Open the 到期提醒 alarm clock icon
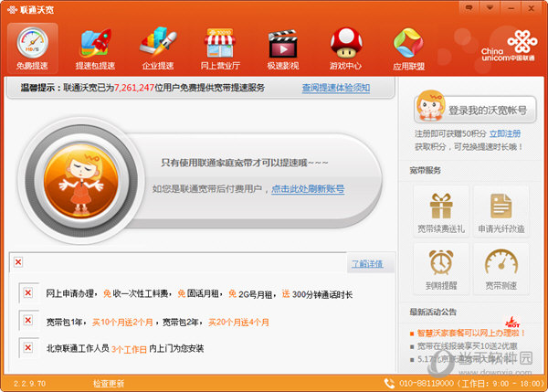 [x=441, y=269]
